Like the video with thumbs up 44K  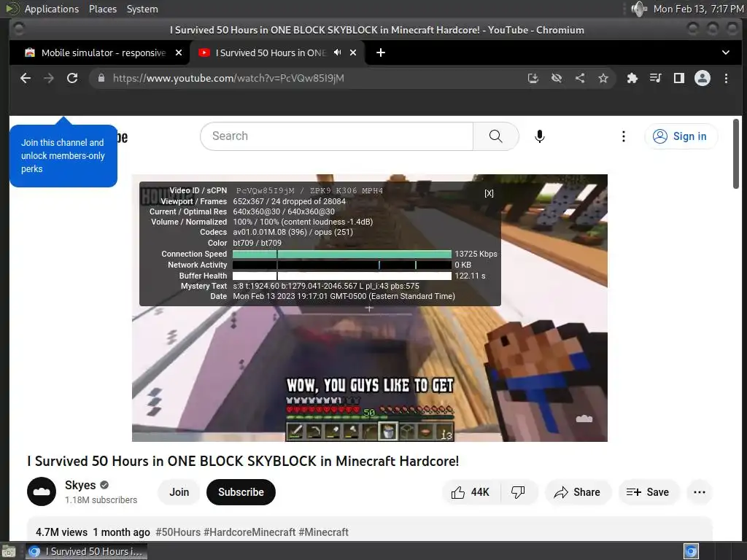point(471,492)
